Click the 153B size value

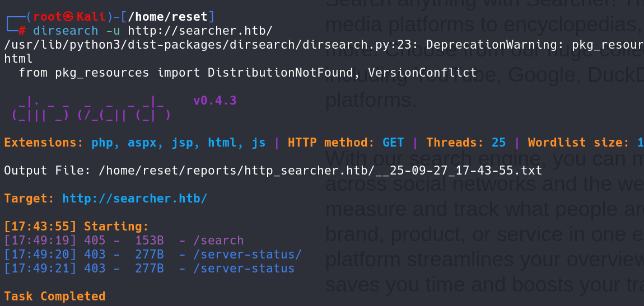[150, 241]
